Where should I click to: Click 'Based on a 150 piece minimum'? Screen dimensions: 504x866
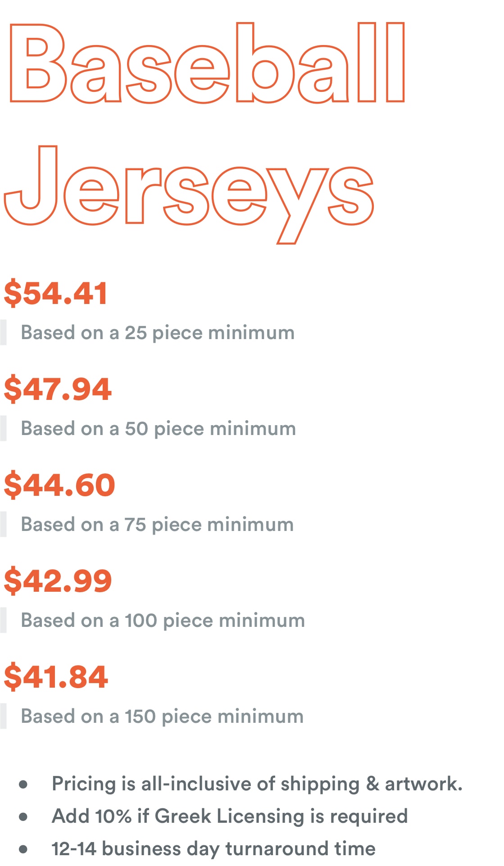tap(162, 716)
